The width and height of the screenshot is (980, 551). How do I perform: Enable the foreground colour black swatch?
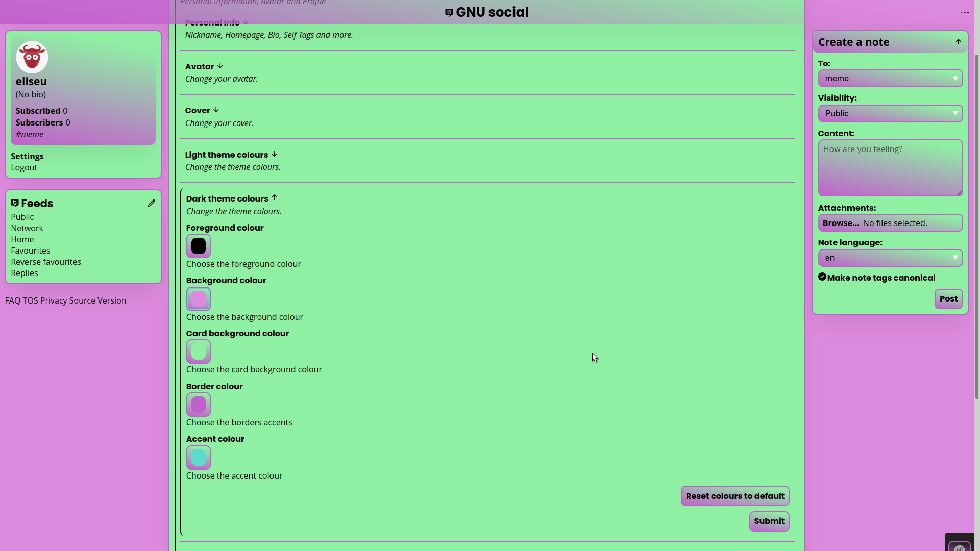(198, 245)
